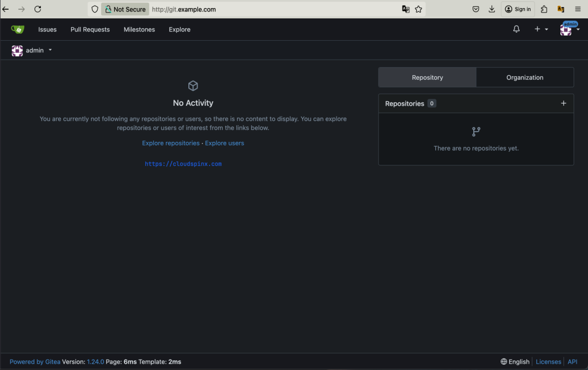The height and width of the screenshot is (370, 588).
Task: Open the notifications bell
Action: coord(516,29)
